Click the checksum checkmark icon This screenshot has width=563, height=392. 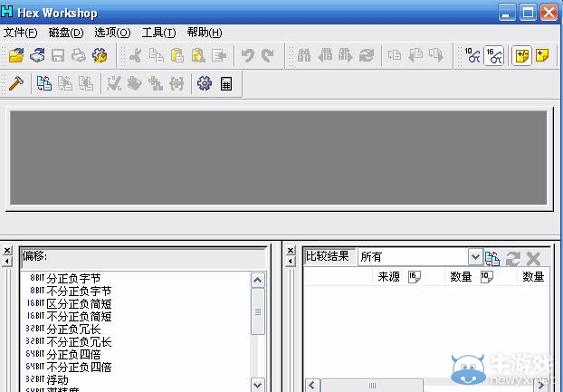click(114, 83)
